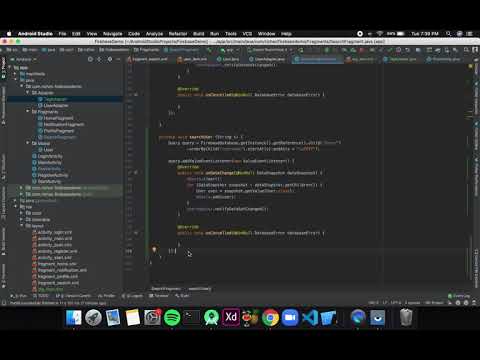Image resolution: width=480 pixels, height=360 pixels.
Task: Collapse the Adapter package folder
Action: coord(28,93)
